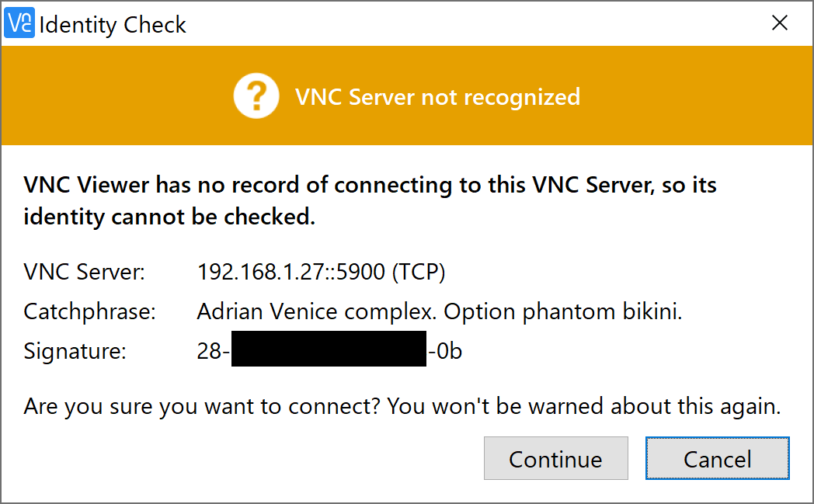Click the signature prefix "28-"
The height and width of the screenshot is (504, 814).
pos(214,351)
